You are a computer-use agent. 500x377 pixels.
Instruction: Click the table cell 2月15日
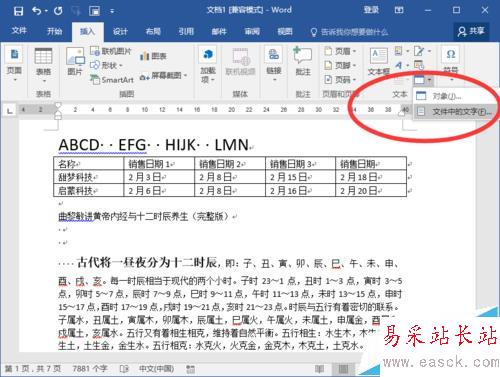click(300, 177)
